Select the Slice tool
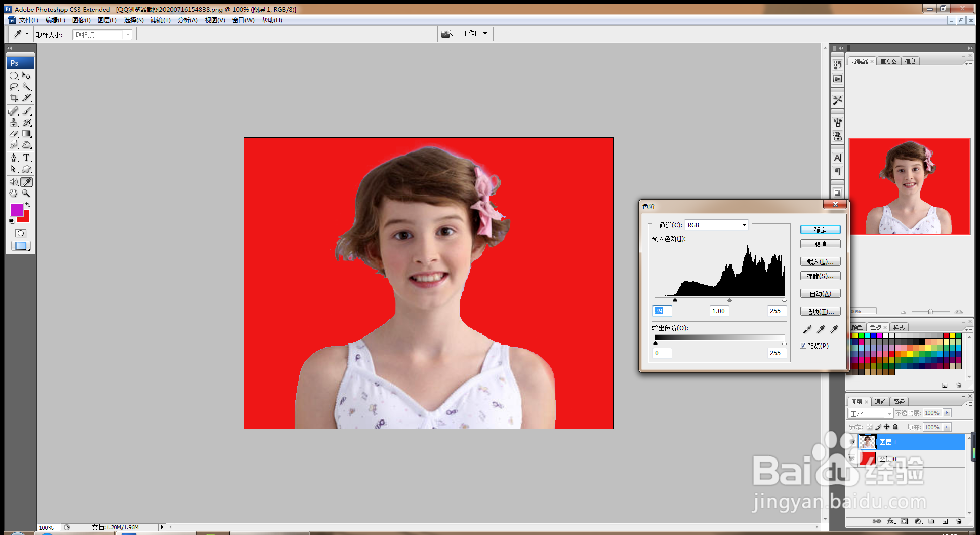 [x=27, y=98]
